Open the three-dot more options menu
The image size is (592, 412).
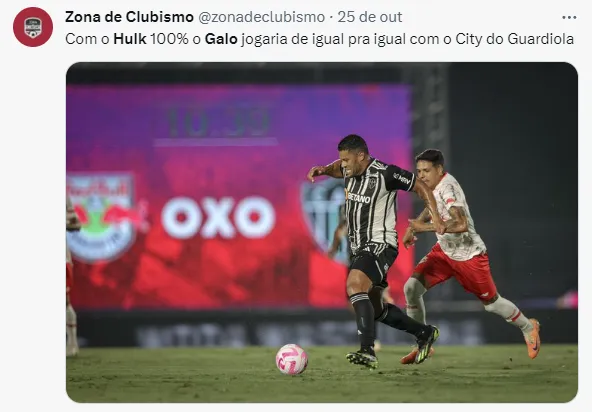point(569,17)
